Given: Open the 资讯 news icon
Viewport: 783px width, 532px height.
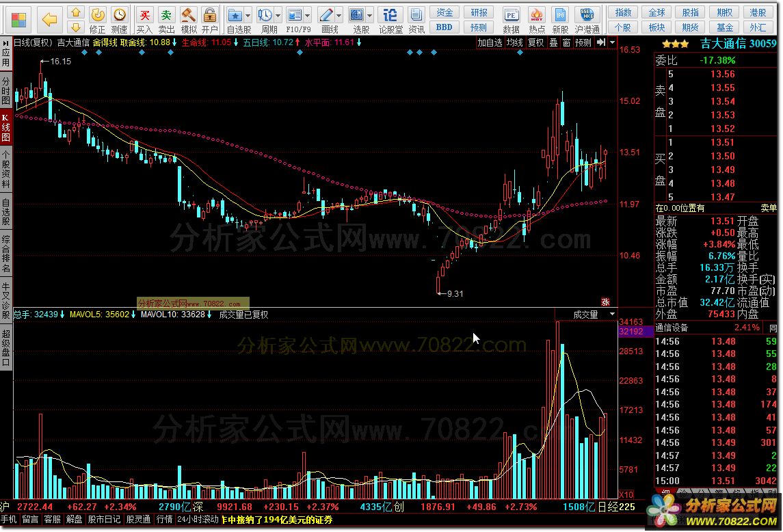Looking at the screenshot, I should pos(416,21).
